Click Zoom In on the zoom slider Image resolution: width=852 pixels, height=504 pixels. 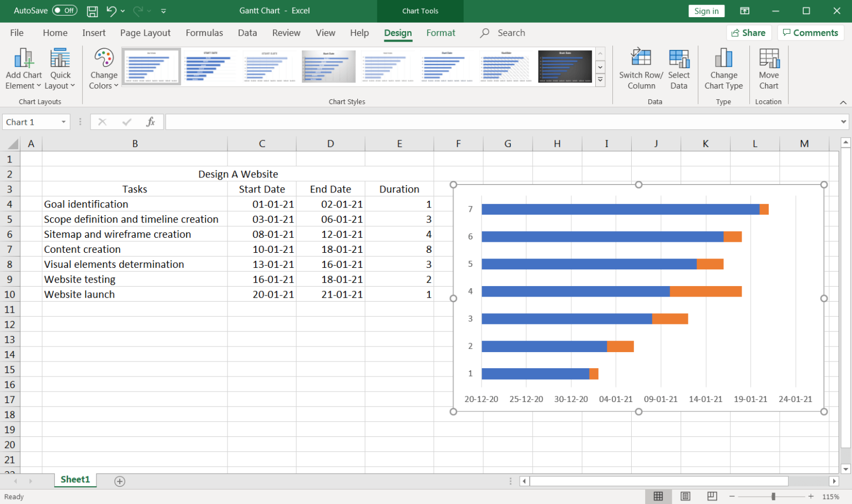click(810, 496)
